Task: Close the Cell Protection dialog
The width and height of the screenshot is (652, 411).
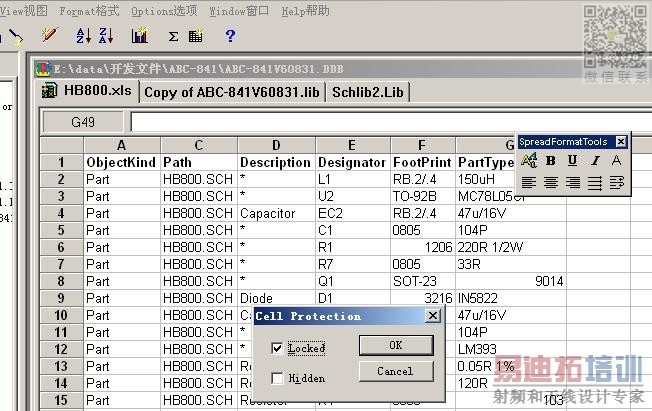Action: pyautogui.click(x=433, y=316)
